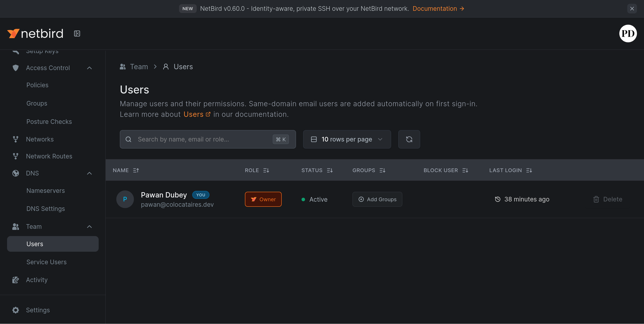Click the Settings gear icon in the sidebar
644x324 pixels.
click(x=15, y=310)
